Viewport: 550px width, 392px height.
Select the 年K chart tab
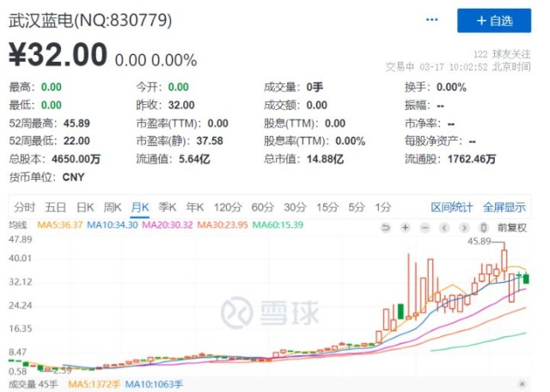point(195,207)
